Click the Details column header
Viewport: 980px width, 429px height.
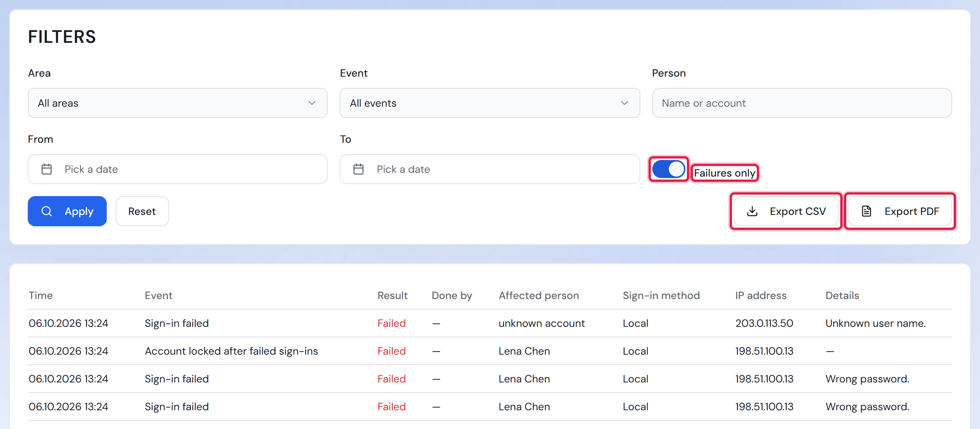(x=842, y=296)
